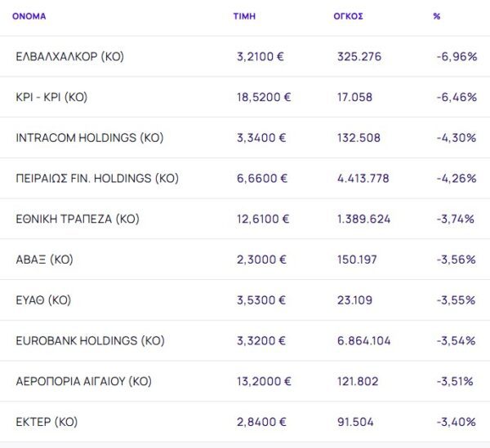Sort table by ΟΝΟΜΑ column header

tap(29, 16)
